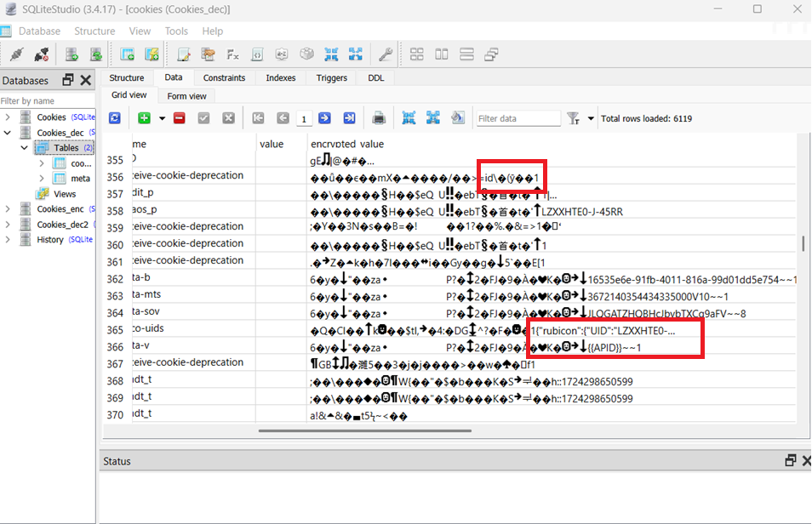This screenshot has height=524, width=812.
Task: Expand the meta table node
Action: [42, 178]
